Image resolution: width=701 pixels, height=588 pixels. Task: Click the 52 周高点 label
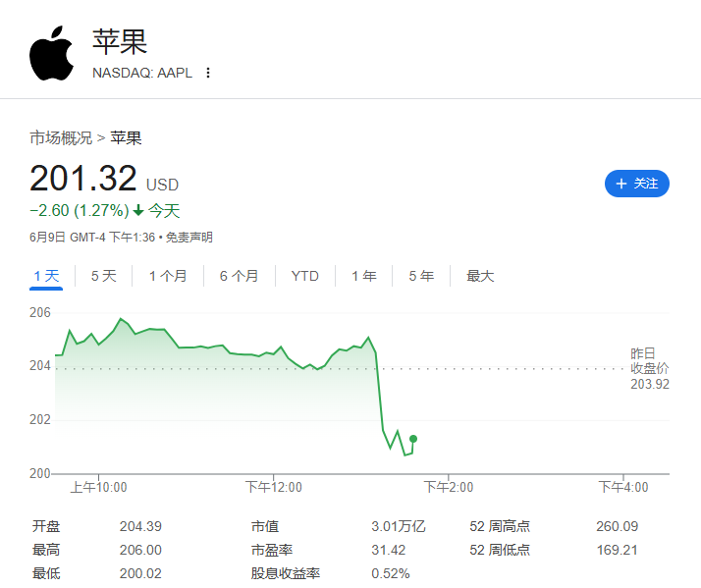tap(500, 526)
